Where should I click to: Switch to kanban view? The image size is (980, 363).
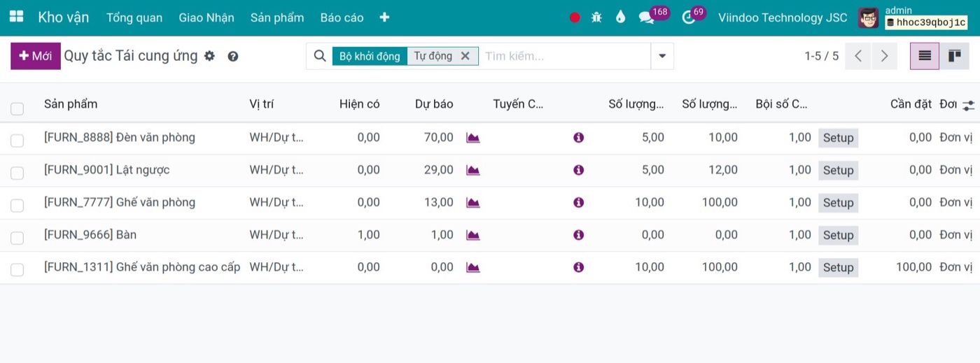pyautogui.click(x=954, y=56)
